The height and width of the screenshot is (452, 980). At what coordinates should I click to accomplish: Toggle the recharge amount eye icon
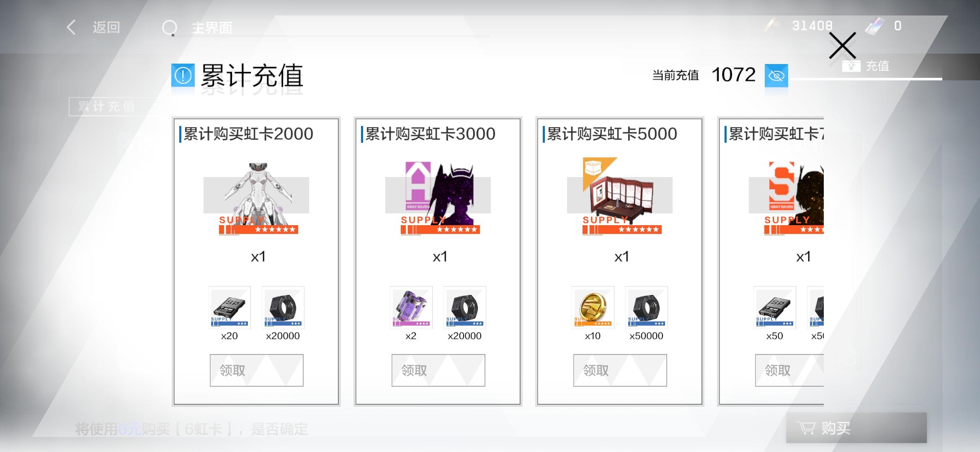(776, 76)
